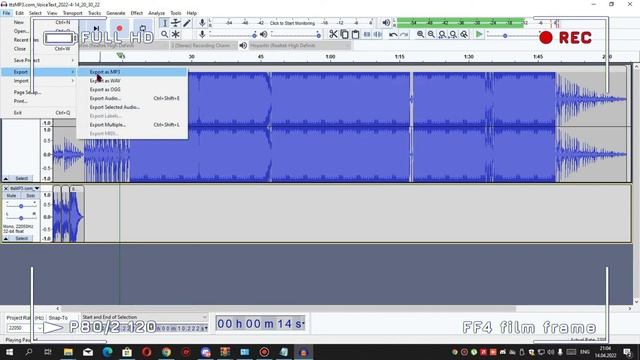
Task: Open the Effect menu
Action: coord(137,13)
